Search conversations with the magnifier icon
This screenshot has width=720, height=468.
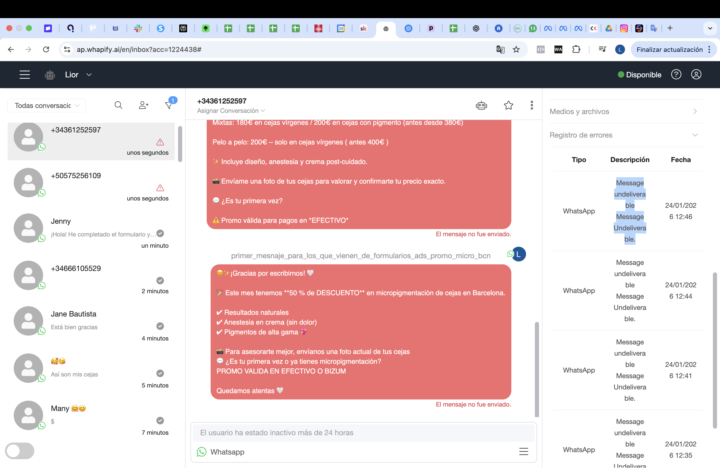point(118,105)
